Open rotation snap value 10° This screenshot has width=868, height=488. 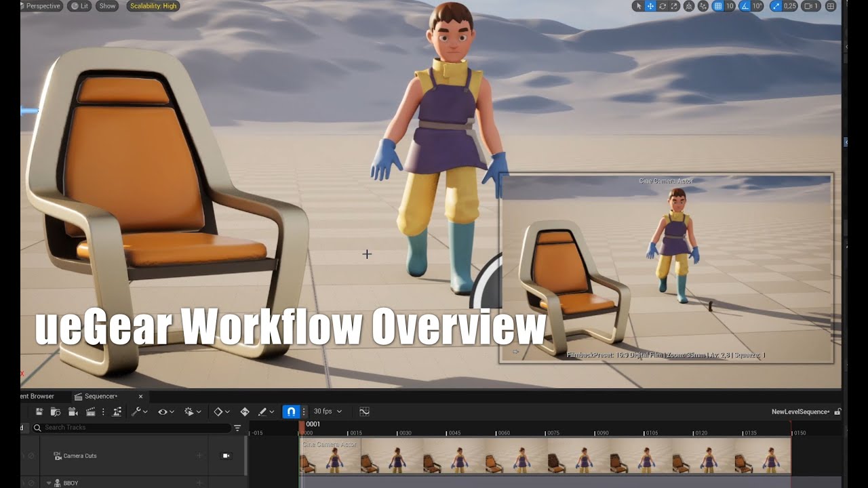tap(757, 6)
